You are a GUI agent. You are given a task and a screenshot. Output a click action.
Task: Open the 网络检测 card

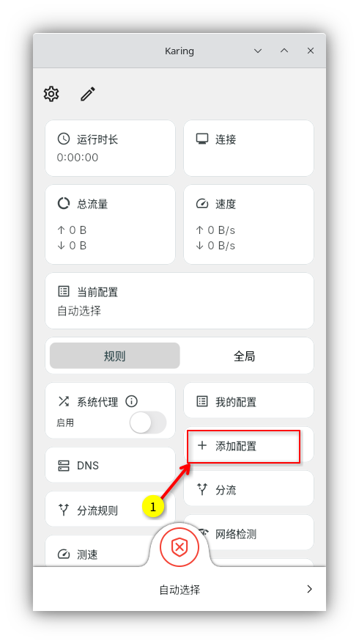(248, 533)
